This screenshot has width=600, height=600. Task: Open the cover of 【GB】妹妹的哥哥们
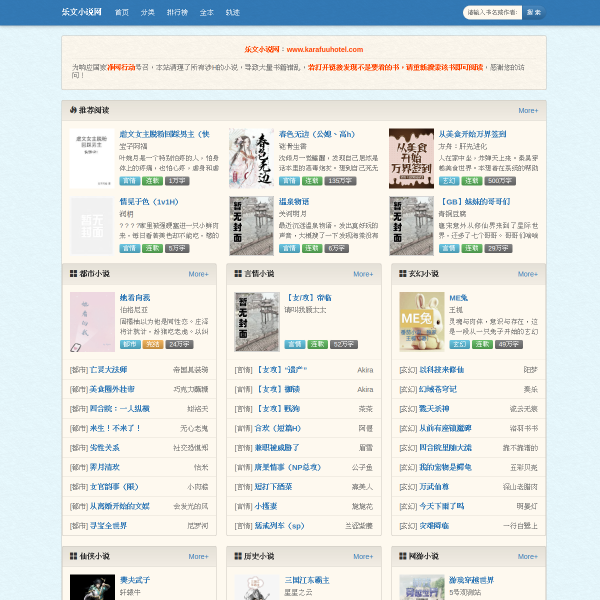tap(411, 226)
